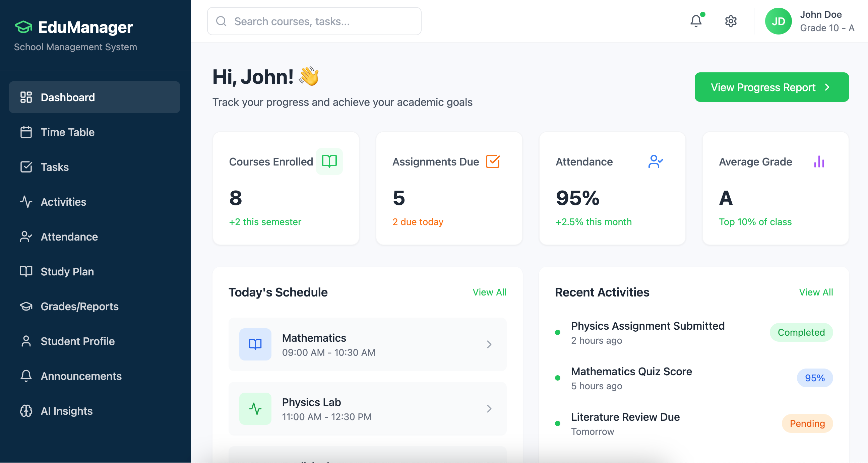Screen dimensions: 868x463
Task: Click the Tasks checkmark icon in sidebar
Action: click(26, 167)
